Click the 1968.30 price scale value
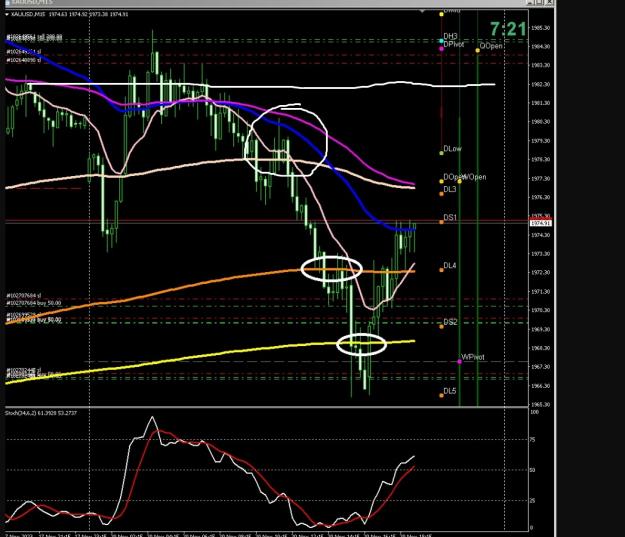This screenshot has width=625, height=537. click(540, 348)
